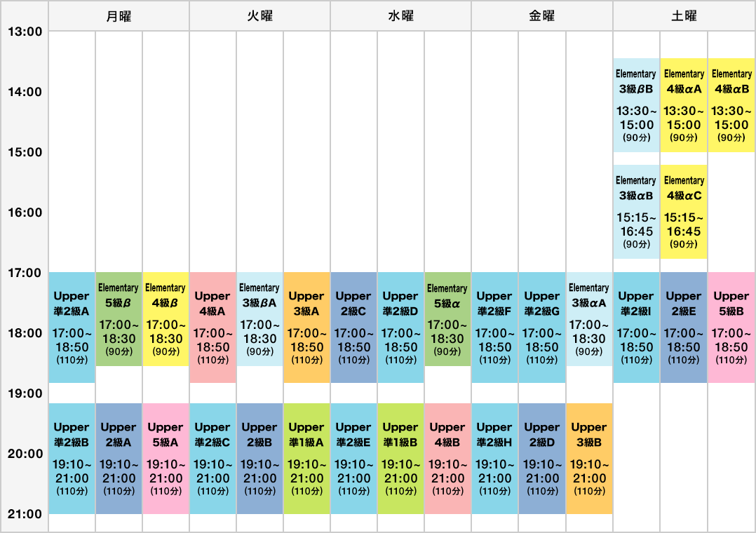The height and width of the screenshot is (533, 756).
Task: Choose the Upper 2級D evening class
Action: click(542, 459)
